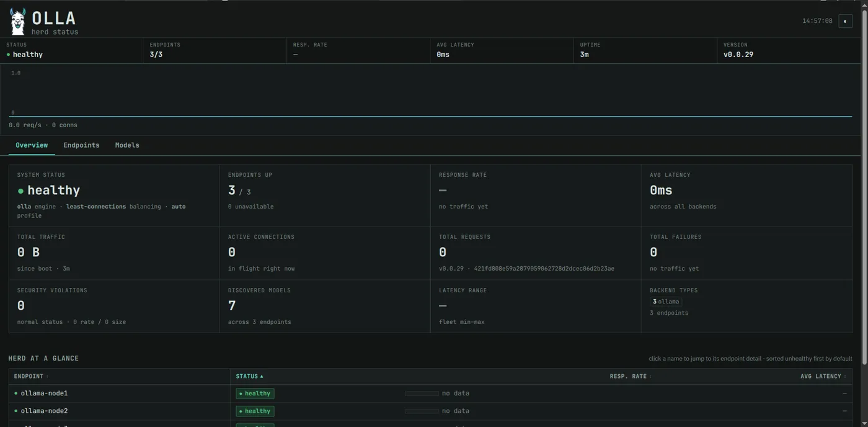Click healthy badge in ollama-node2 row
The height and width of the screenshot is (427, 868).
click(x=255, y=411)
